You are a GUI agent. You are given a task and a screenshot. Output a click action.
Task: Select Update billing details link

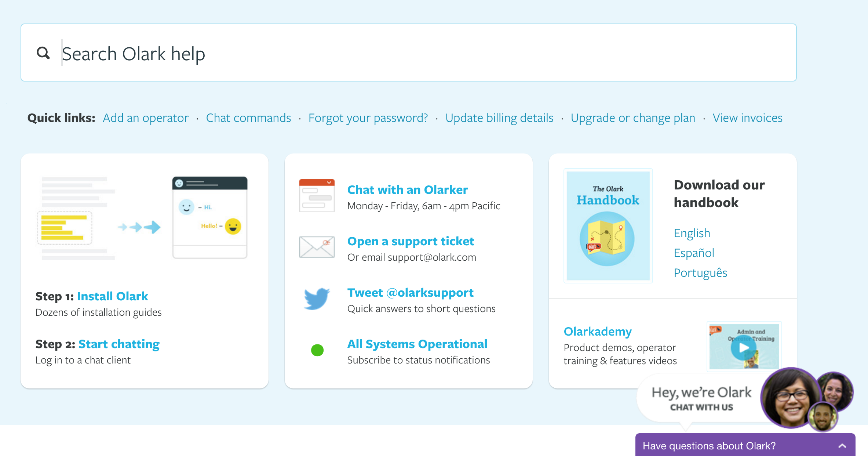tap(499, 118)
